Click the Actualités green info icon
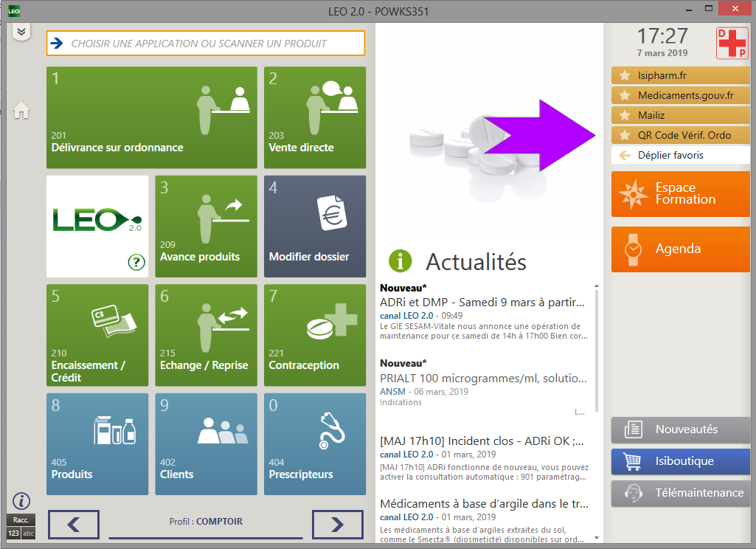756x549 pixels. (400, 261)
